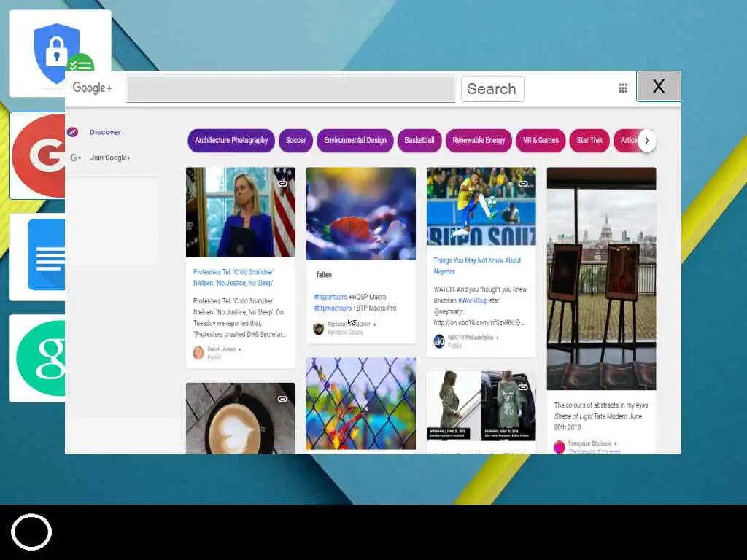
Task: Select the Architecture Photography topic
Action: pos(231,141)
